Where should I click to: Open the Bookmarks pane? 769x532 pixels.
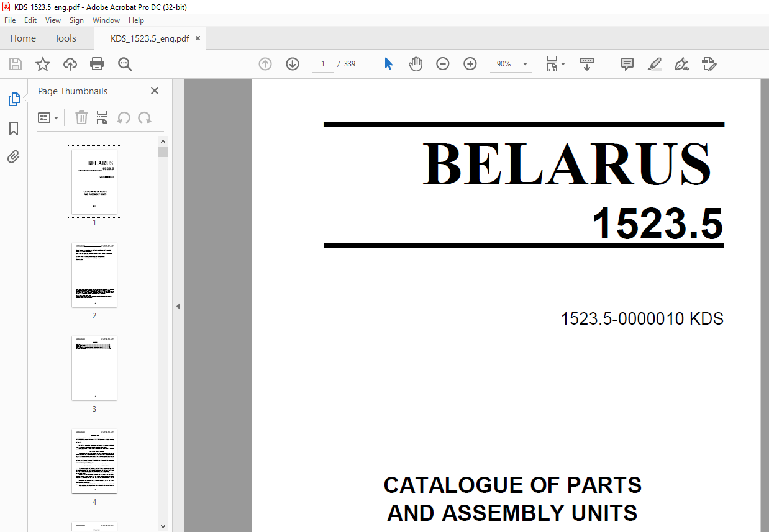14,128
